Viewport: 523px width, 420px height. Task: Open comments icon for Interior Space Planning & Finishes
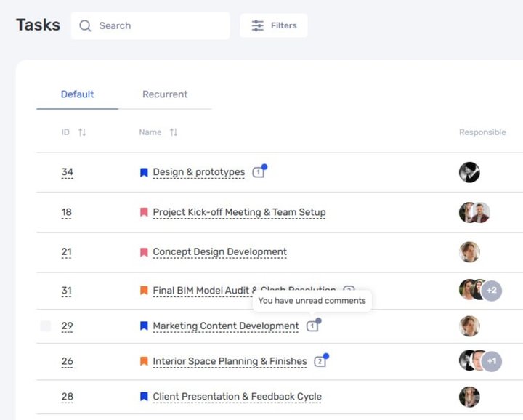[320, 361]
